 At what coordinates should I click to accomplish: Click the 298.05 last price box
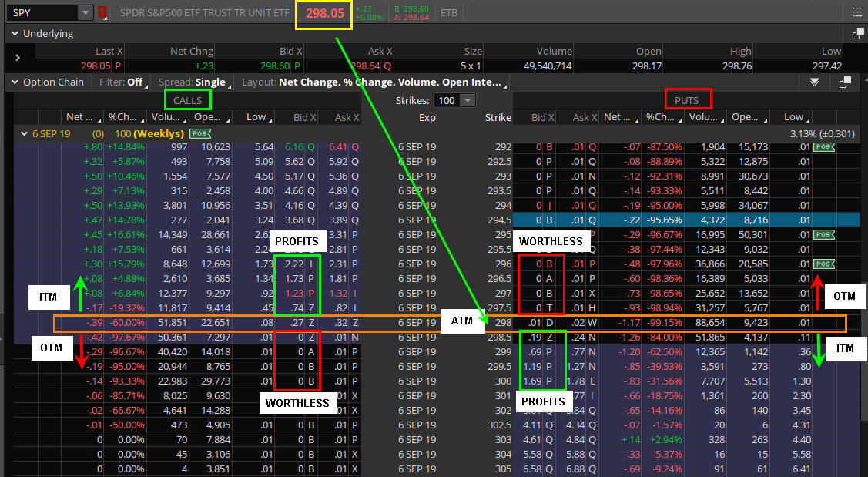tap(324, 14)
